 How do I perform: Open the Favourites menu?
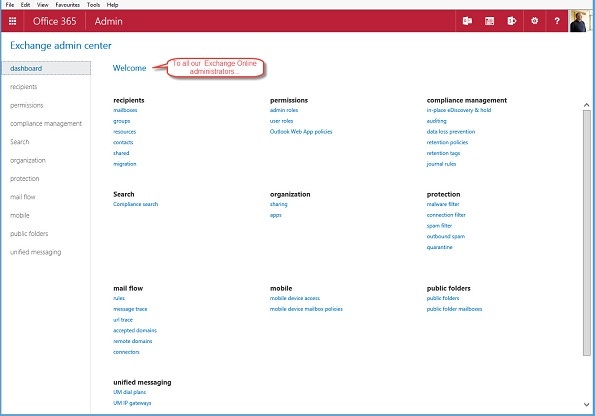coord(68,5)
